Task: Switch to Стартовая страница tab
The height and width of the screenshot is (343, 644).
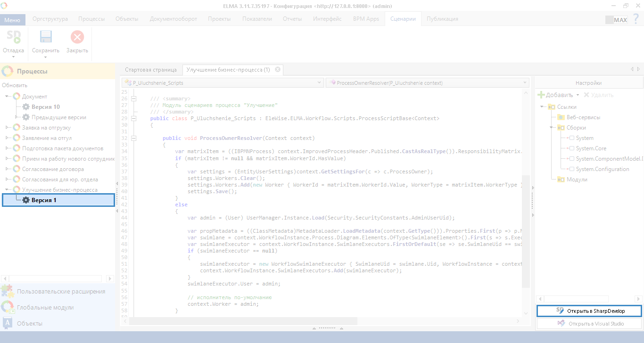Action: [150, 70]
